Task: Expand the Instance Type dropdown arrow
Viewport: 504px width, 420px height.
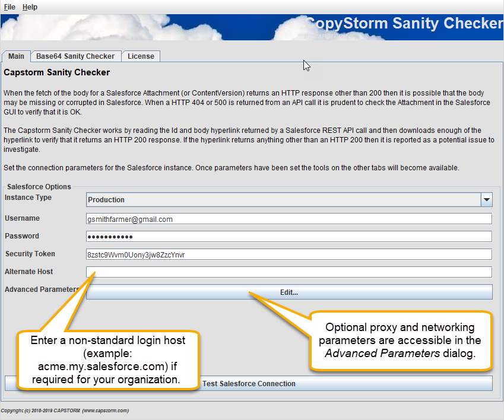Action: tap(487, 200)
